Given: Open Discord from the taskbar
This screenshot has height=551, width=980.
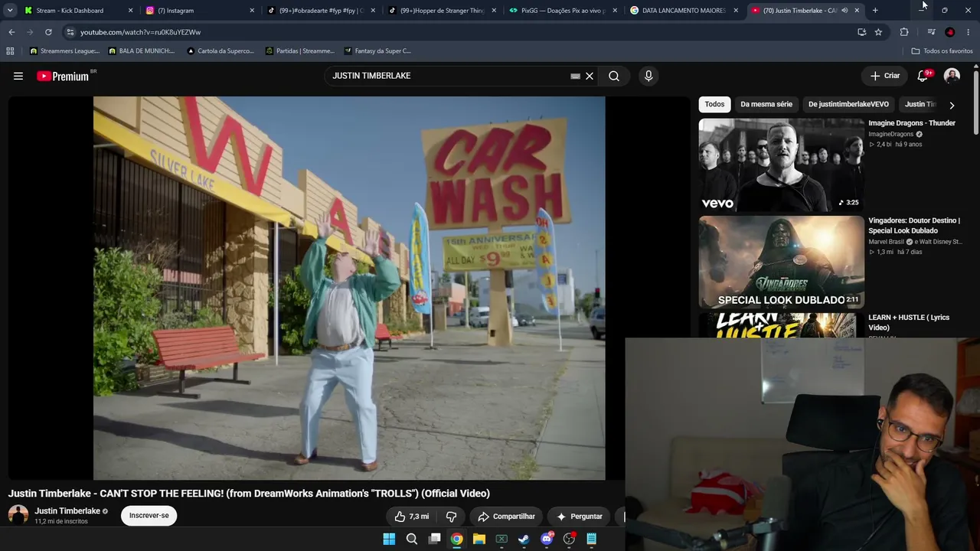Looking at the screenshot, I should 547,539.
